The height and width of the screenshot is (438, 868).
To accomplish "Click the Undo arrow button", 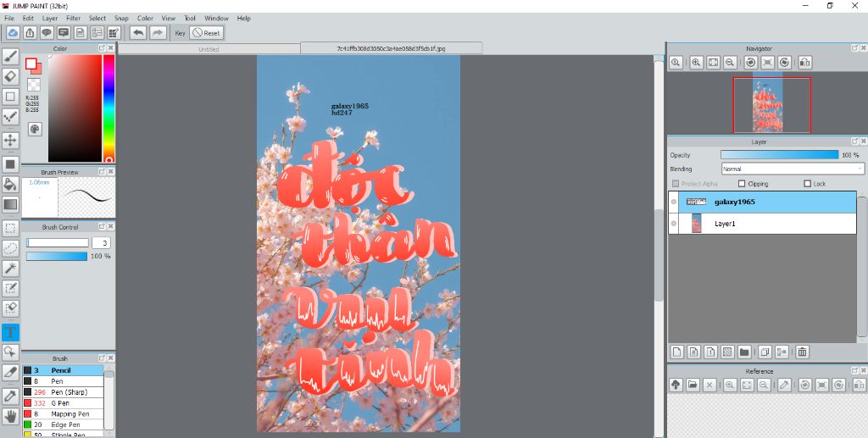I will (138, 33).
